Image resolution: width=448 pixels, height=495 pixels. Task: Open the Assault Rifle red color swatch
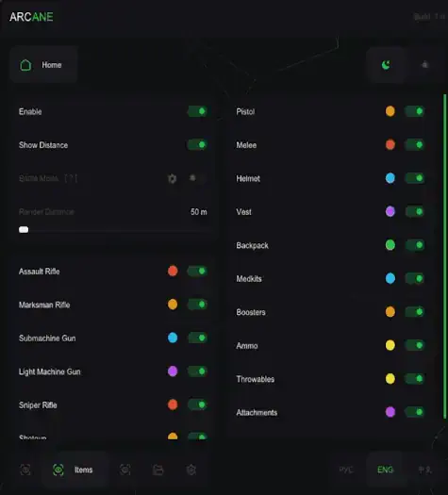[173, 271]
